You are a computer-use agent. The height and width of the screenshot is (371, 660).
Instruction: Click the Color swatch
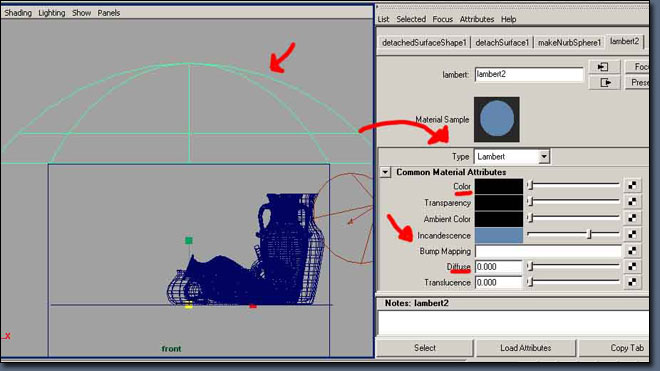click(x=499, y=186)
